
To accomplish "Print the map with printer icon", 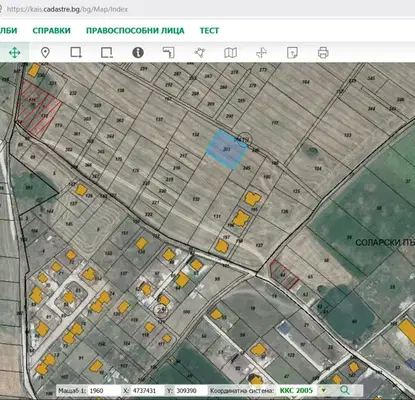I will (323, 52).
